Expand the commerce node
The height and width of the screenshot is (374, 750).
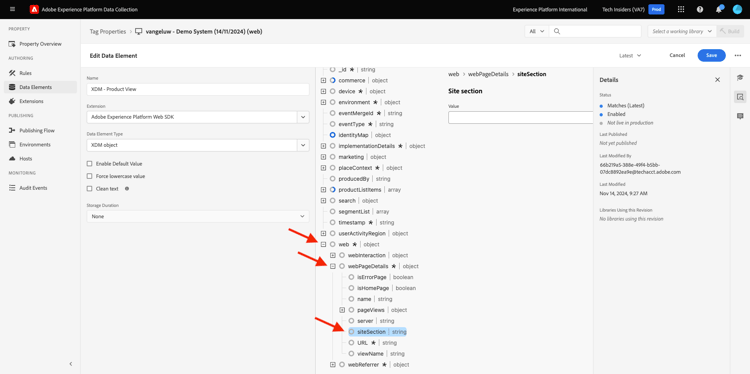pyautogui.click(x=323, y=80)
